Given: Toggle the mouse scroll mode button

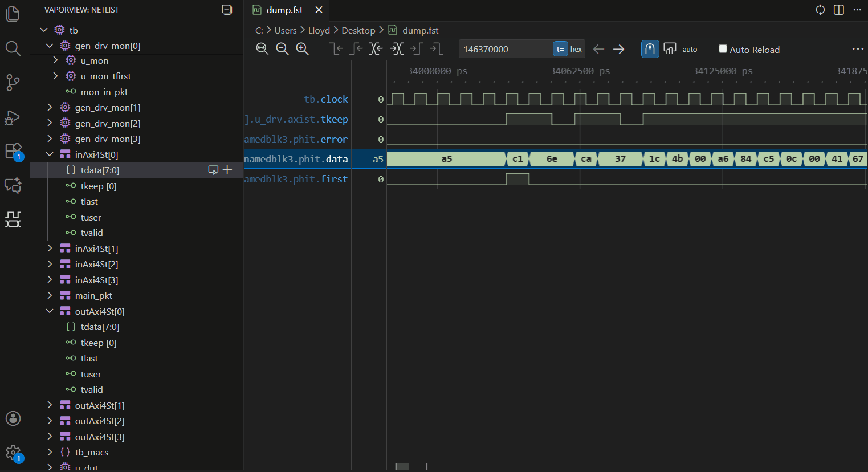Looking at the screenshot, I should (x=650, y=50).
